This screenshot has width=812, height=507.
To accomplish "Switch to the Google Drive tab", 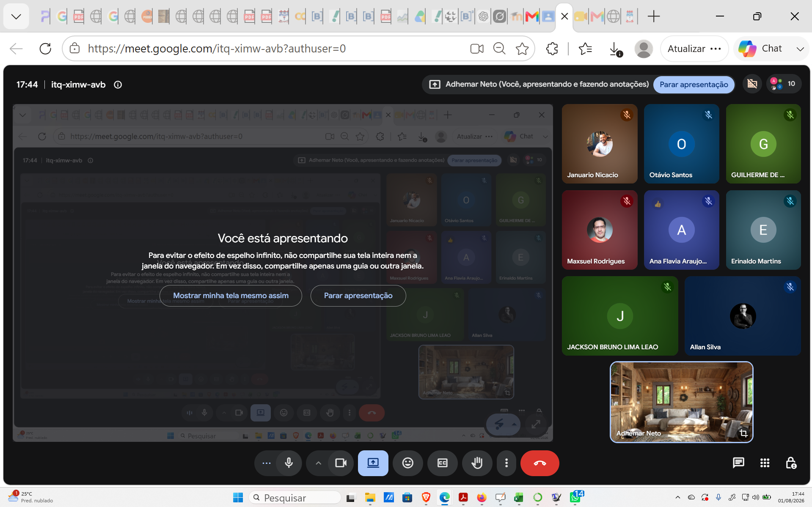I will tap(419, 16).
